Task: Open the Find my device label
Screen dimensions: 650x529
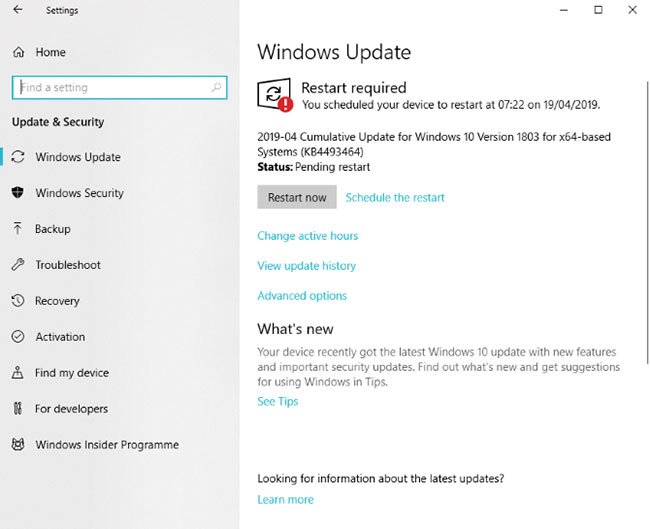Action: pyautogui.click(x=72, y=373)
